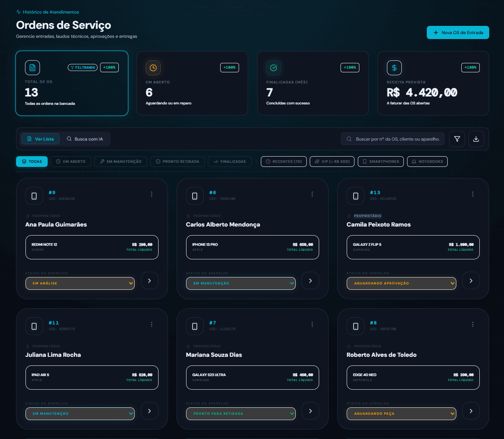Open the three-dot menu on Camila Peixoto Ramos card

[473, 194]
